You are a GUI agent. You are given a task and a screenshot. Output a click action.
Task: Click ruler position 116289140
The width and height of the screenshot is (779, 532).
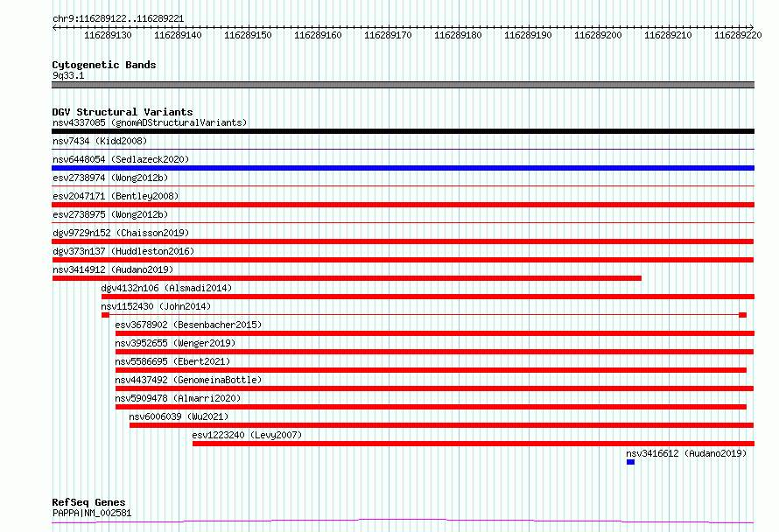[x=178, y=35]
